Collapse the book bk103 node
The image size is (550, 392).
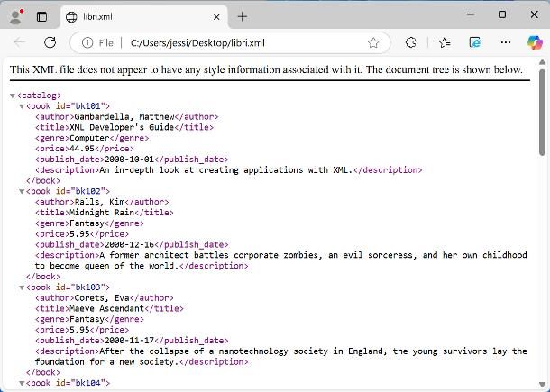(x=22, y=287)
